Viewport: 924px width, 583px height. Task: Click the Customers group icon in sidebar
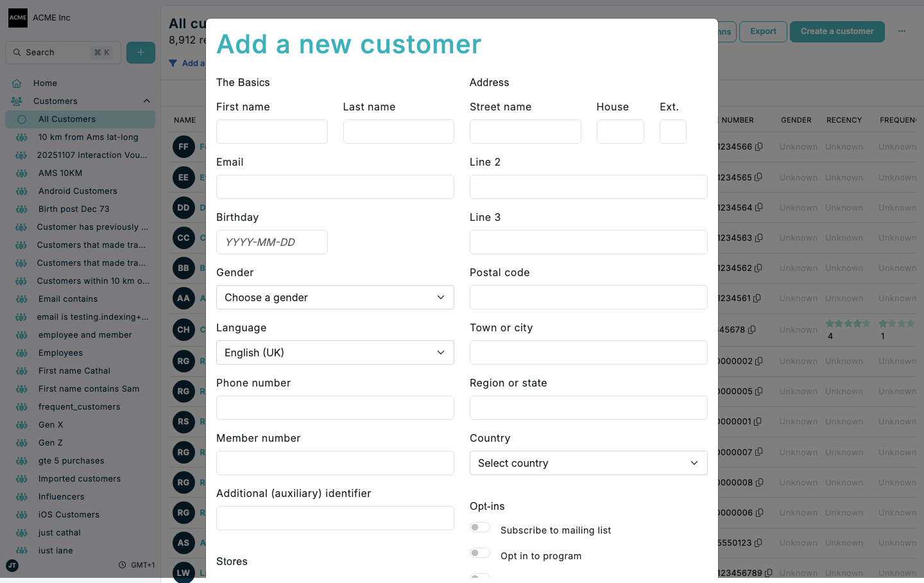click(x=16, y=101)
